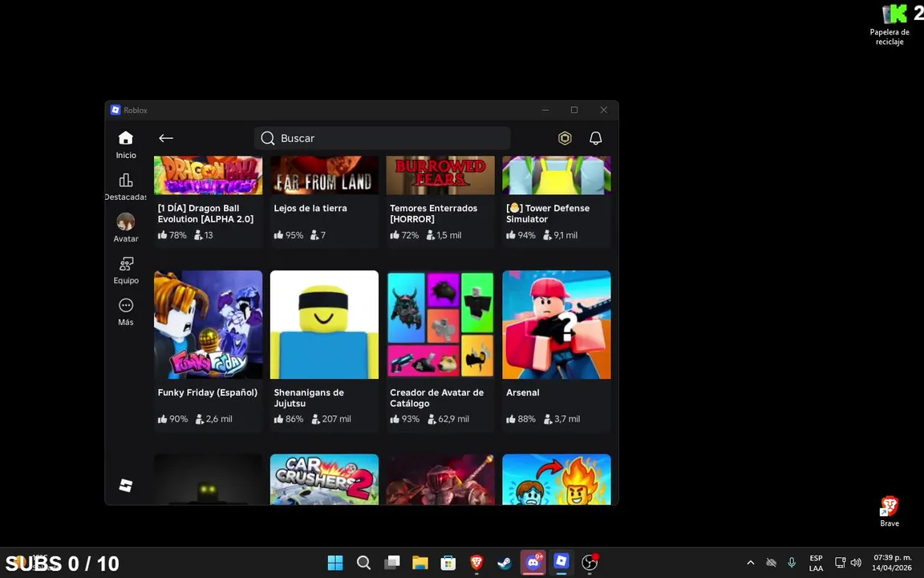The image size is (924, 578).
Task: Click the Shenanigans de Jujutsu title
Action: [x=309, y=398]
